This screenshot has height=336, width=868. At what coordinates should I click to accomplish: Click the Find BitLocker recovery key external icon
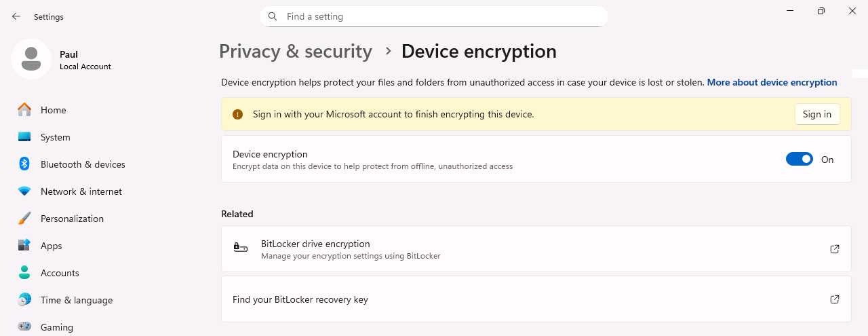[835, 299]
